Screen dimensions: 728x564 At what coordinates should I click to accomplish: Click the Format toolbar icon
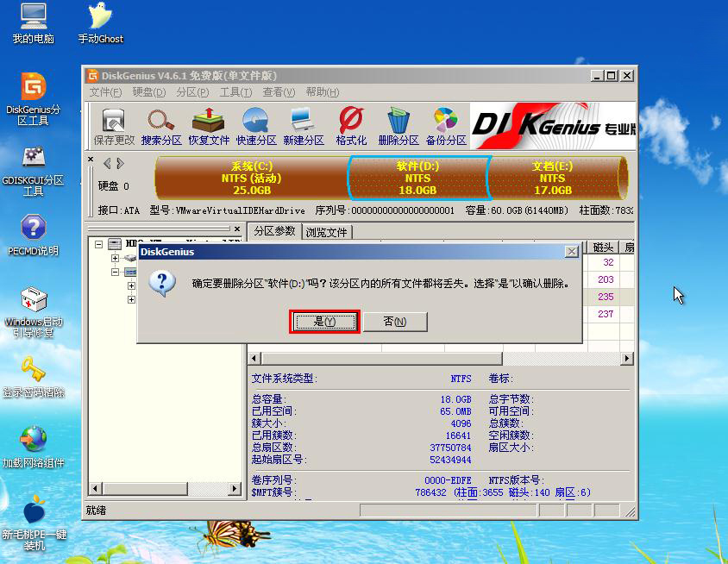pyautogui.click(x=351, y=126)
